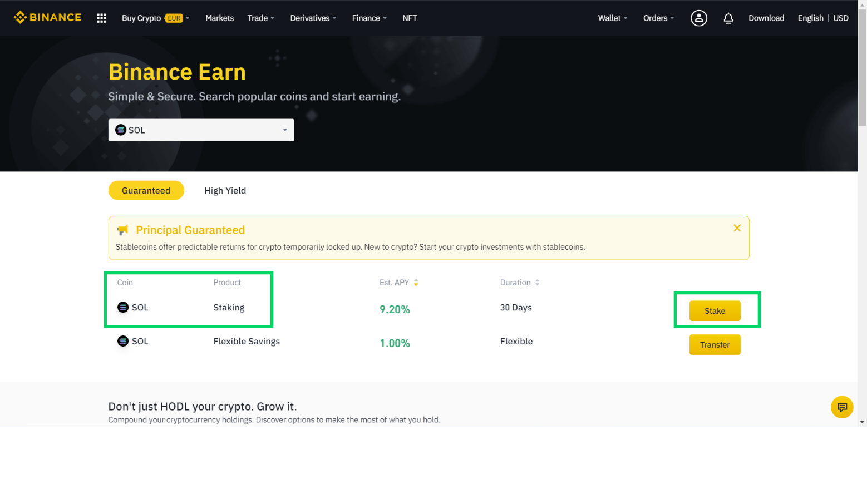Open the Download link

[766, 18]
